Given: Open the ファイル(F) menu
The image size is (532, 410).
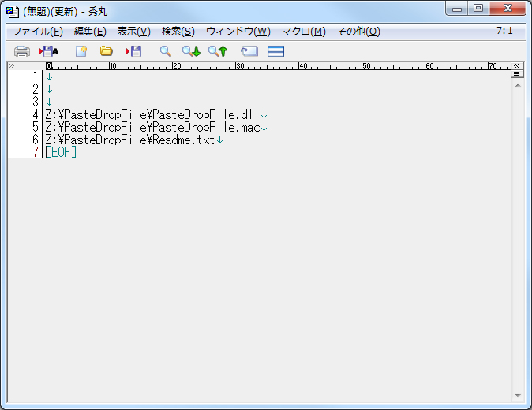Looking at the screenshot, I should point(37,32).
